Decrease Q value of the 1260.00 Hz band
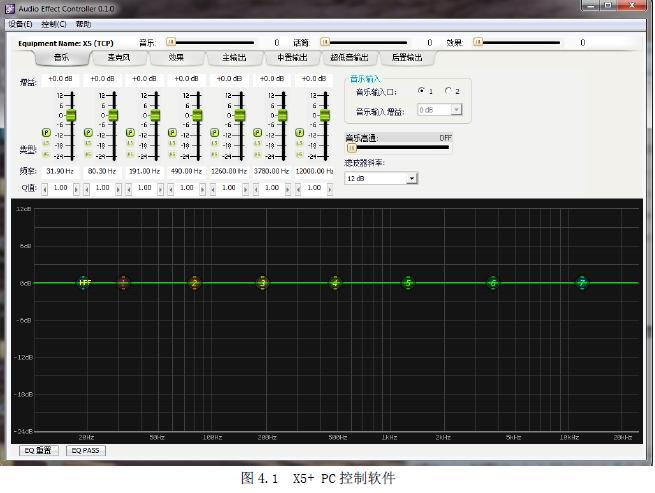Screen dimensions: 655x493 point(213,189)
